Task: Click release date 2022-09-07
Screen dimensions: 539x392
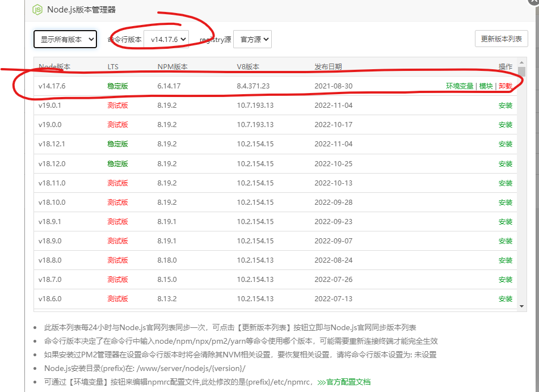Action: pos(334,241)
